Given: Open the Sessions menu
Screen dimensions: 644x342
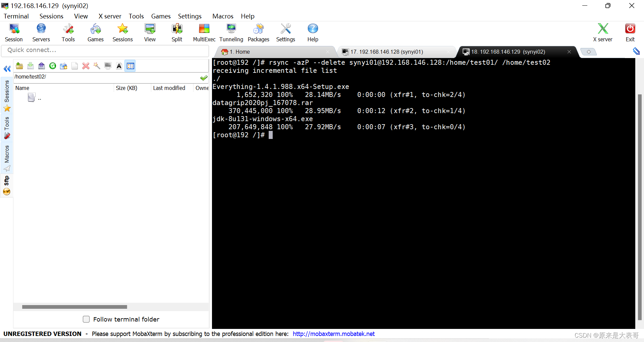Looking at the screenshot, I should coord(51,16).
